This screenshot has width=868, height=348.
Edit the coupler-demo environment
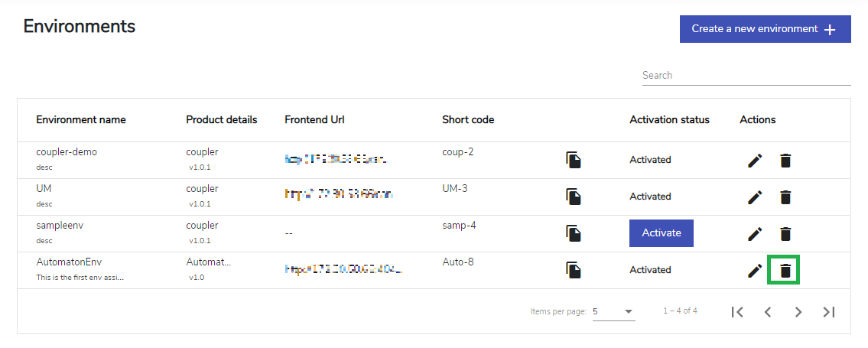(x=755, y=161)
